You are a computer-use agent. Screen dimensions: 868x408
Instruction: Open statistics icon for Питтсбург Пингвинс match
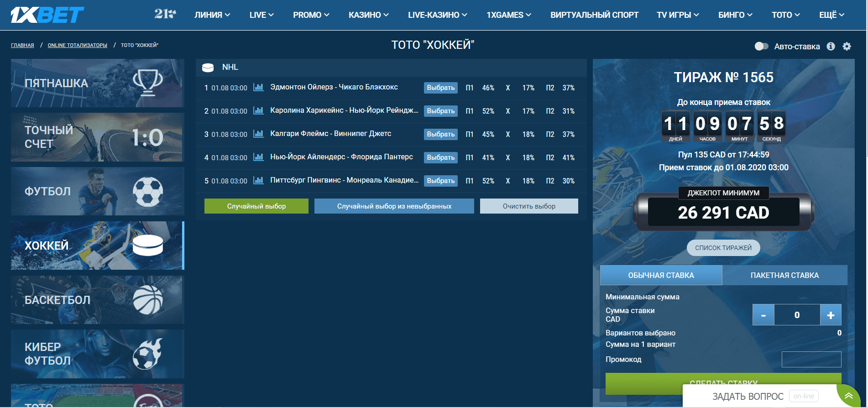258,180
